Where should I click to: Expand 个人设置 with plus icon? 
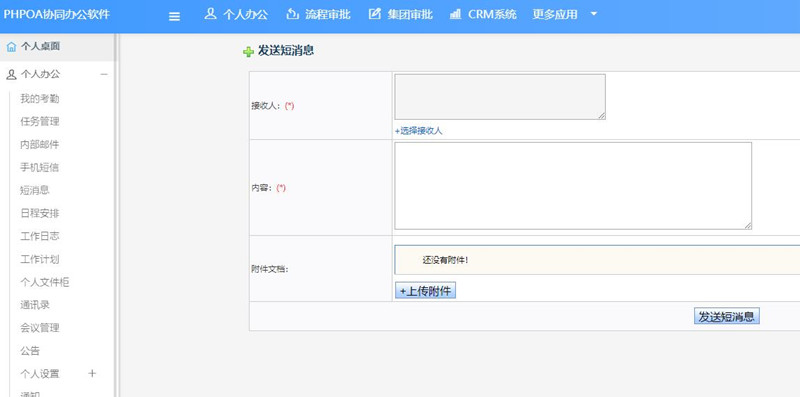92,373
